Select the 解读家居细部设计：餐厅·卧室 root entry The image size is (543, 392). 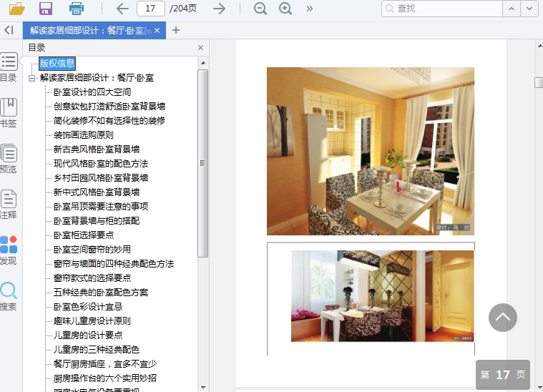(97, 78)
